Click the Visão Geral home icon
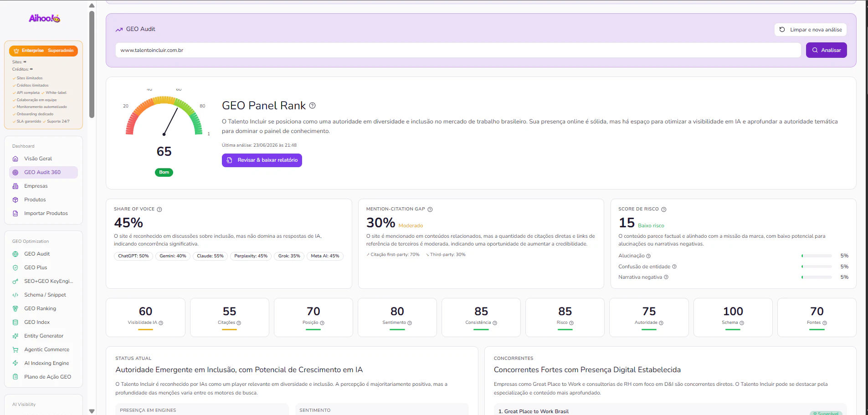Image resolution: width=868 pixels, height=415 pixels. tap(15, 159)
